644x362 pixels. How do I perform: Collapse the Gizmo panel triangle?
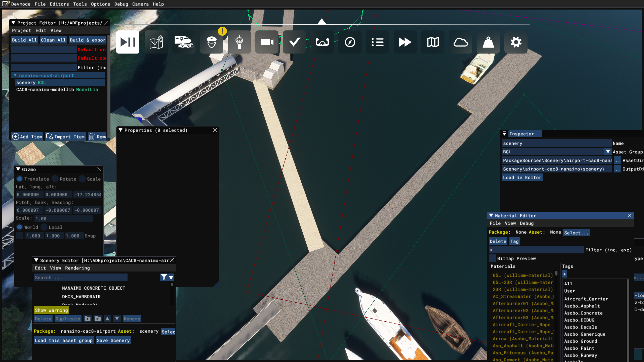(x=18, y=169)
